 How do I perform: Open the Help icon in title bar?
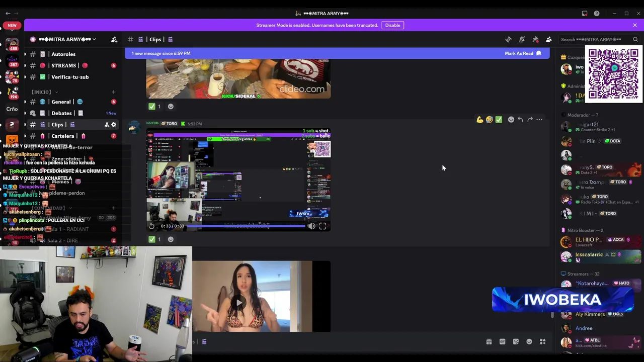point(597,14)
